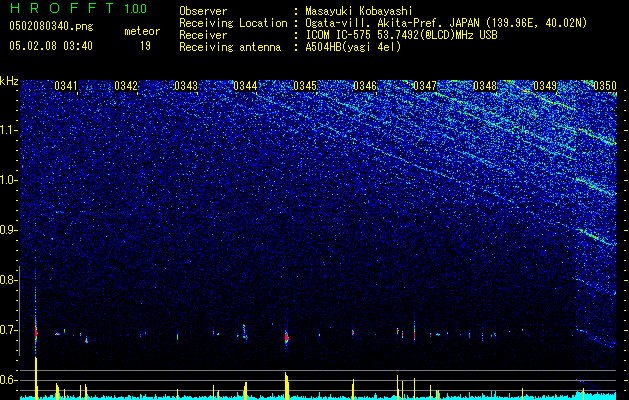Click the 0348 time marker

point(485,86)
